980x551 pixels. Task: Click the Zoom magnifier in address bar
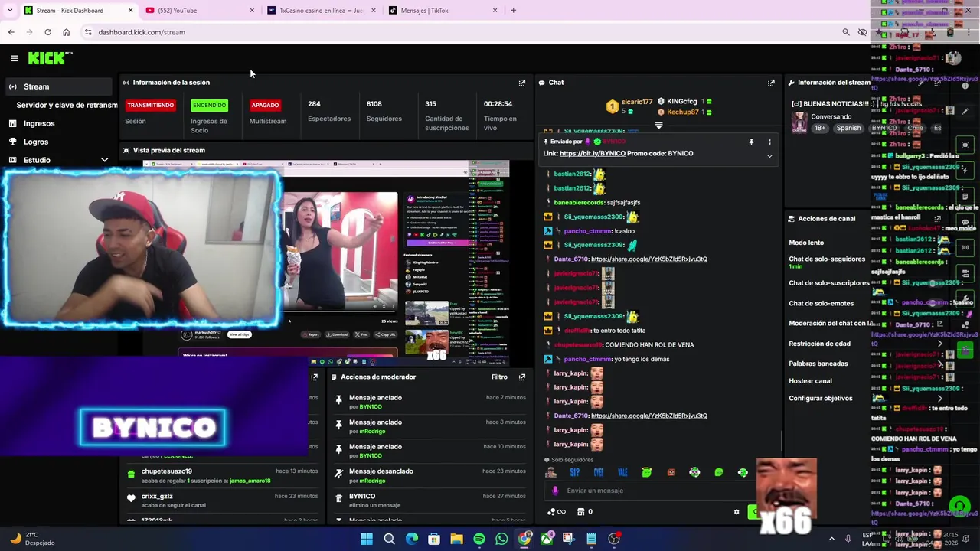[x=845, y=32]
